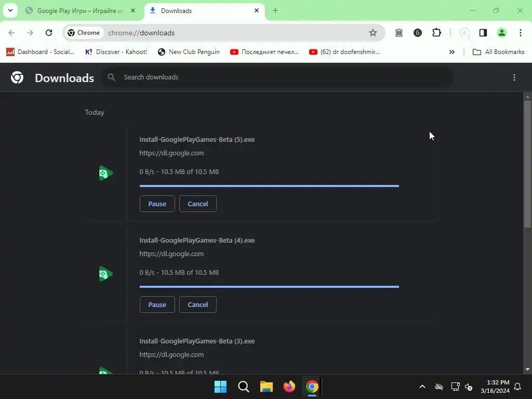Open the trash can extension icon
The image size is (532, 399).
click(x=399, y=33)
